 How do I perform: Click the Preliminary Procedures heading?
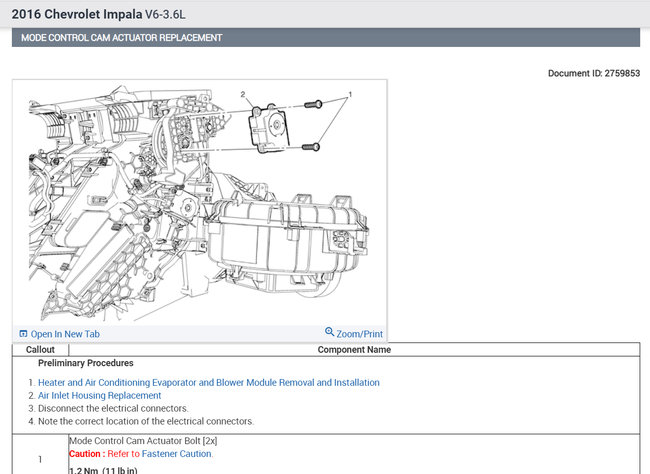click(x=85, y=363)
